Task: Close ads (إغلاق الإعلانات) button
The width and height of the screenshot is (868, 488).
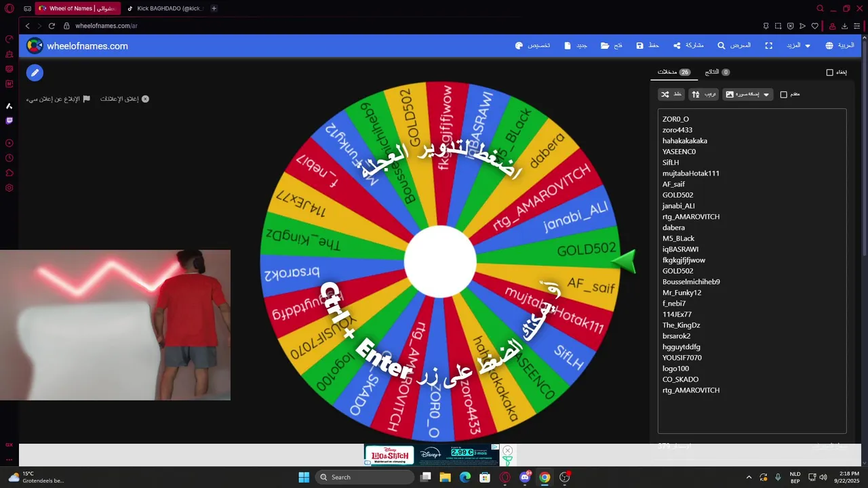Action: (x=125, y=99)
